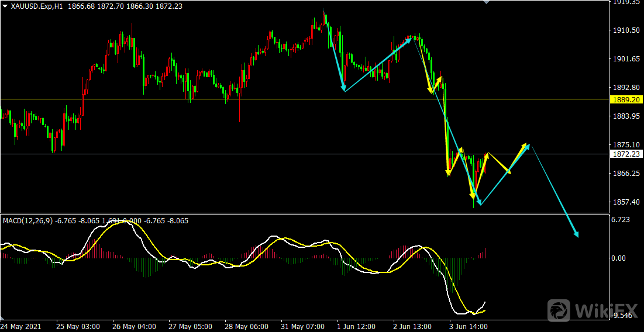Click the cyan arrowhead at the 1857 low
The height and width of the screenshot is (332, 644).
coord(478,202)
